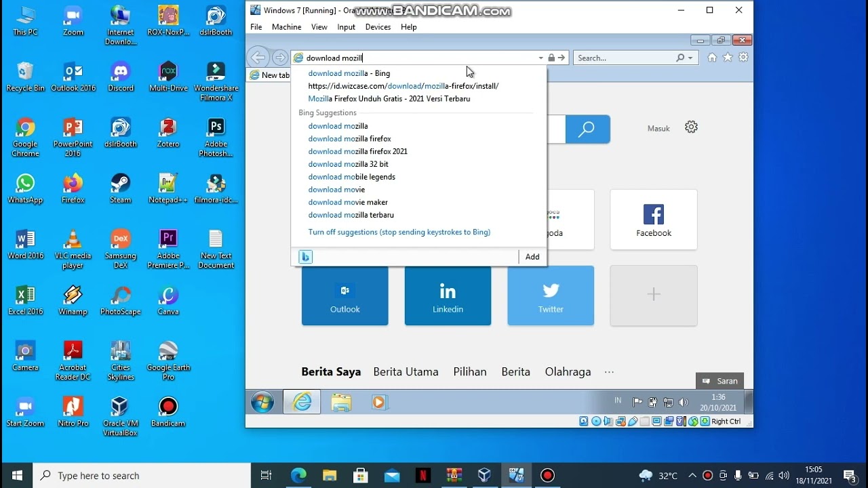Screen dimensions: 868x488
Task: Click Bing provider icon in suggestions
Action: 306,257
